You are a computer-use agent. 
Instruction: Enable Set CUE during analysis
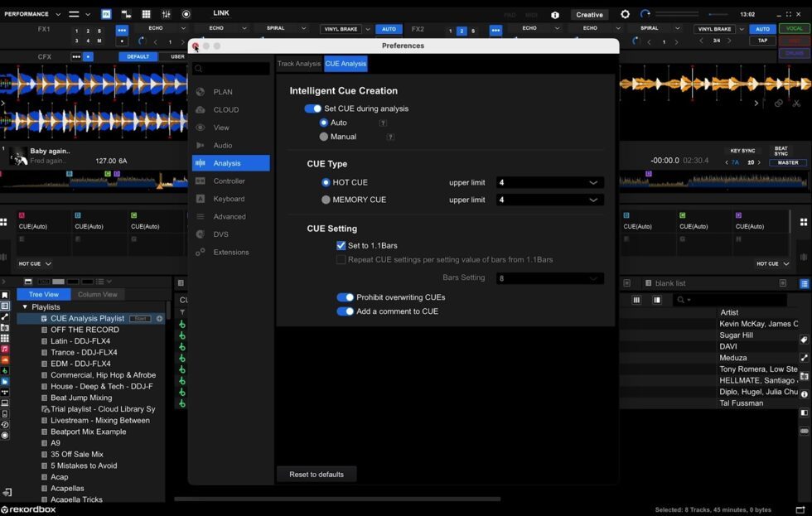tap(312, 109)
